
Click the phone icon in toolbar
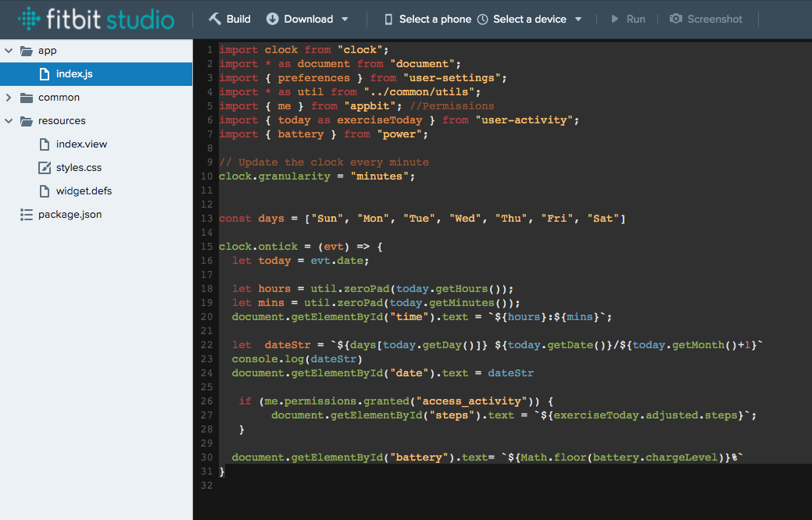[x=388, y=20]
